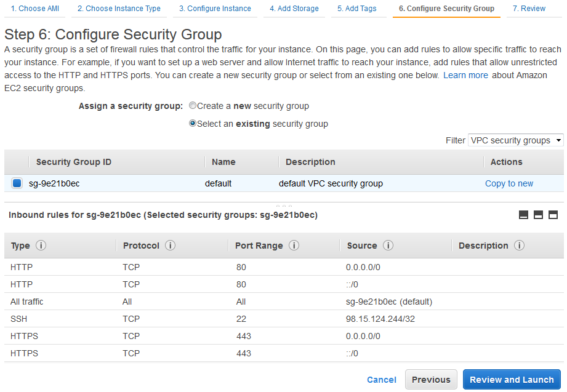Screen dimensions: 567x392
Task: Switch to the 4. Add Storage step
Action: click(x=294, y=9)
